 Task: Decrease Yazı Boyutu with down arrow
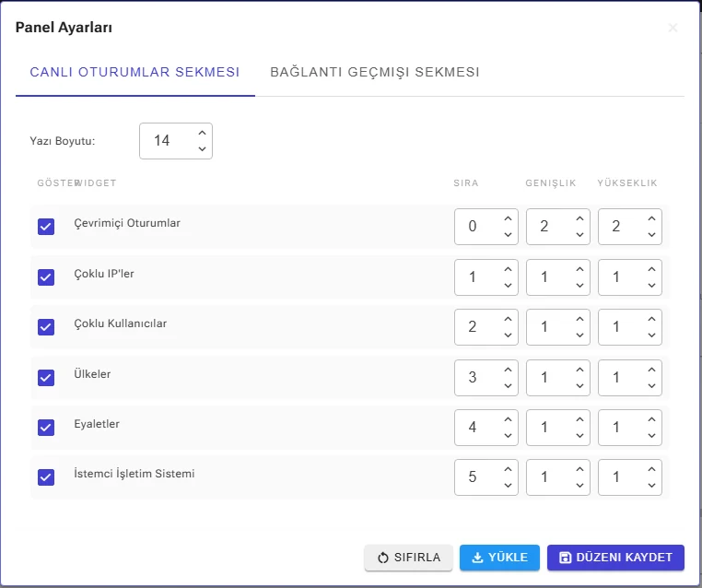coord(203,148)
